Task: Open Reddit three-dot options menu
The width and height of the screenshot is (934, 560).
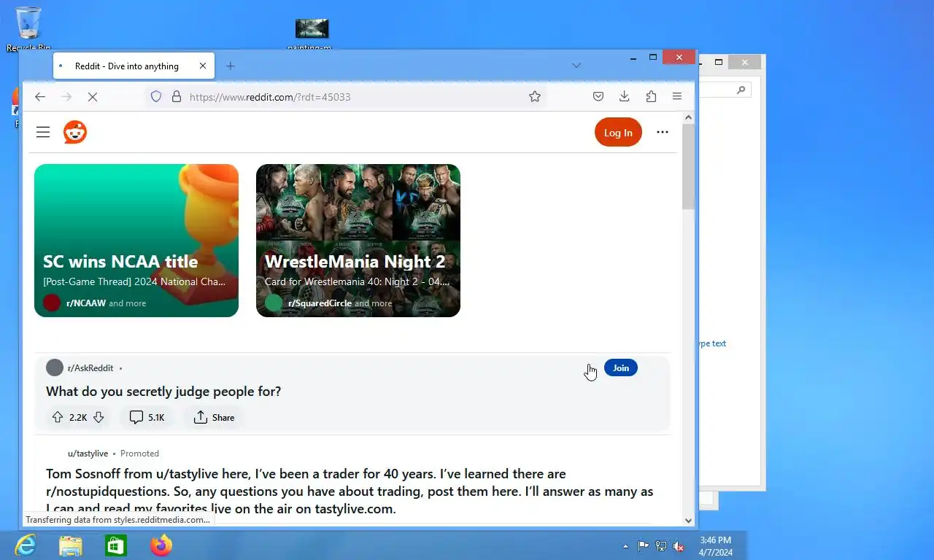Action: 663,132
